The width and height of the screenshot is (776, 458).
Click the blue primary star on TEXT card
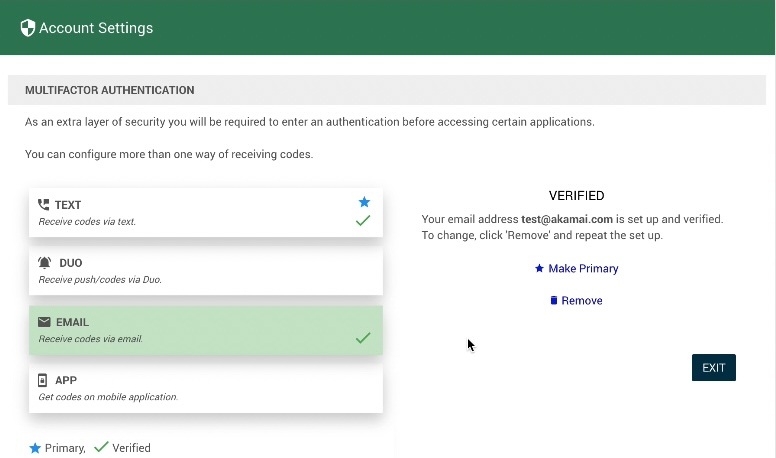(364, 202)
